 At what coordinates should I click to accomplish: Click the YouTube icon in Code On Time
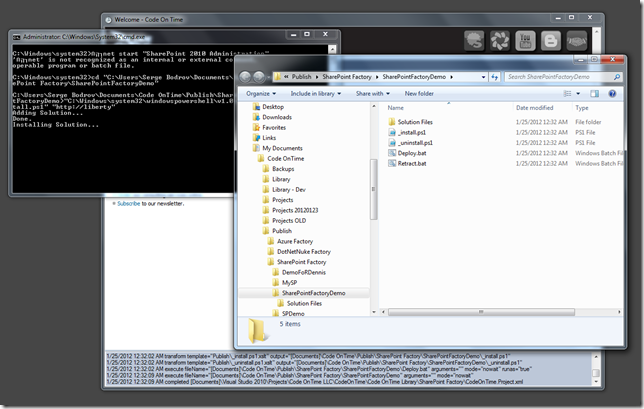click(523, 41)
